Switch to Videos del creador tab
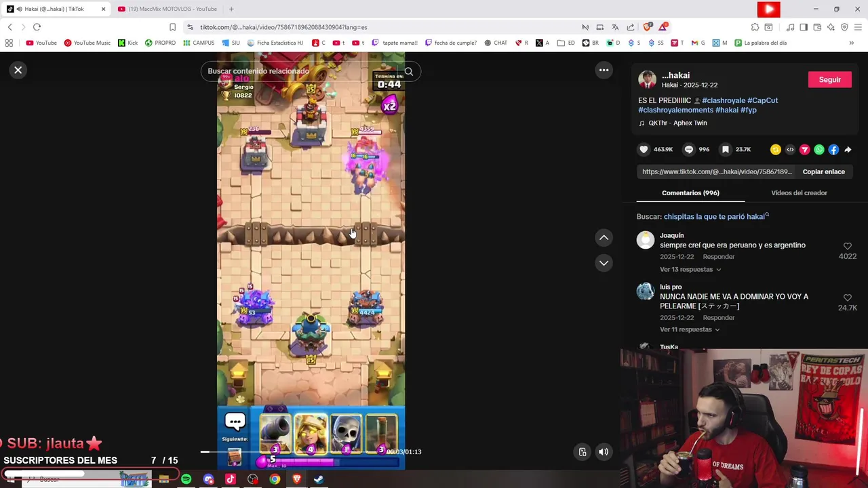The width and height of the screenshot is (868, 488). pyautogui.click(x=799, y=192)
